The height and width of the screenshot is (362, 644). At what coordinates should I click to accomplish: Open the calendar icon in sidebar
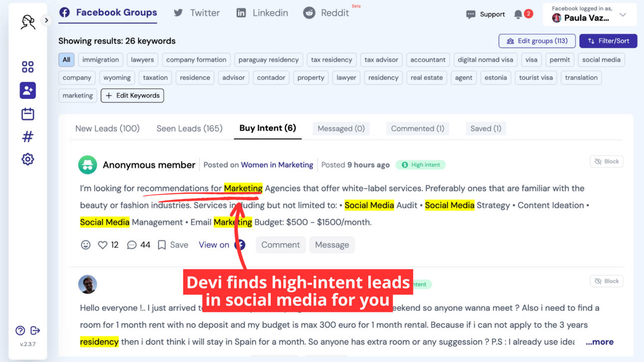(x=28, y=114)
